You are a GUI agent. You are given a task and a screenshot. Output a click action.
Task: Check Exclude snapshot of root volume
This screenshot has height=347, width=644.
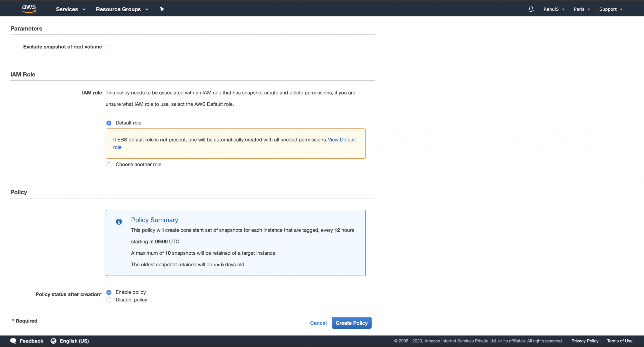(109, 47)
